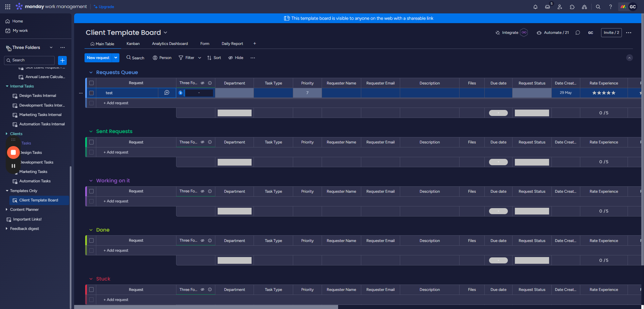Click Add request in Requests Queue
This screenshot has width=644, height=309.
(116, 103)
